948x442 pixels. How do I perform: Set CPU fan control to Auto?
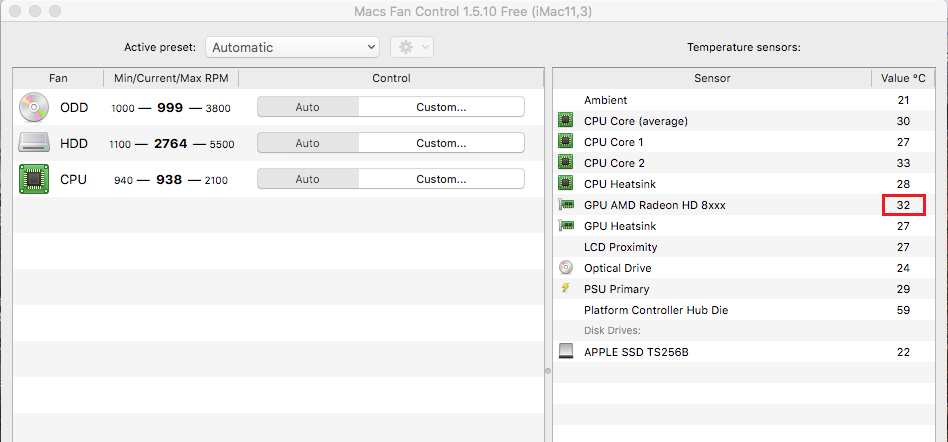308,179
